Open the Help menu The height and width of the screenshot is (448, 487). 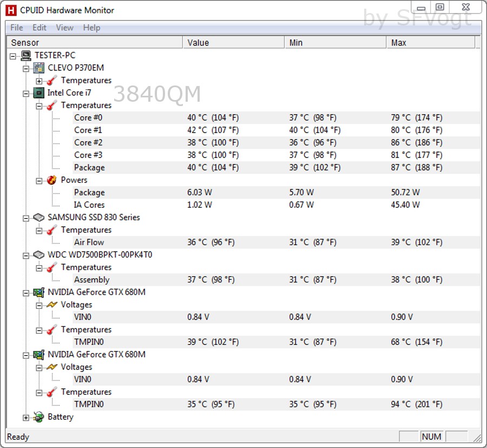pyautogui.click(x=91, y=28)
